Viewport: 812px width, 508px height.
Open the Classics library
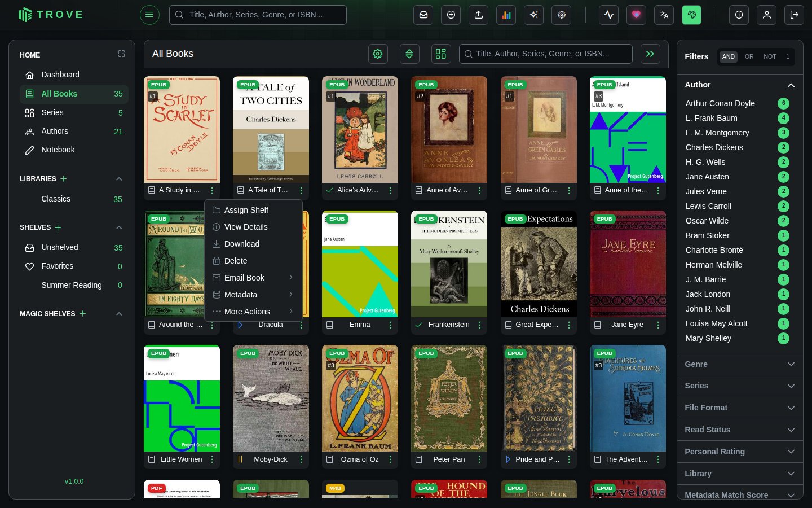(x=74, y=199)
